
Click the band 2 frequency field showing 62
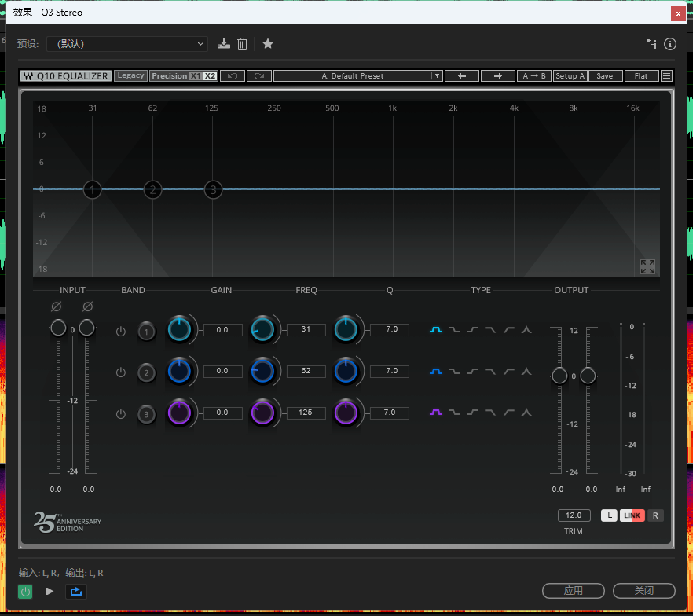pyautogui.click(x=306, y=371)
